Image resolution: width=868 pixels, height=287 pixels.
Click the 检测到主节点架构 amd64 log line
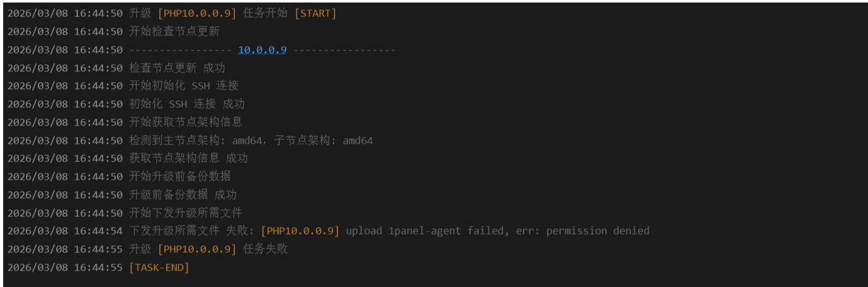[x=251, y=140]
